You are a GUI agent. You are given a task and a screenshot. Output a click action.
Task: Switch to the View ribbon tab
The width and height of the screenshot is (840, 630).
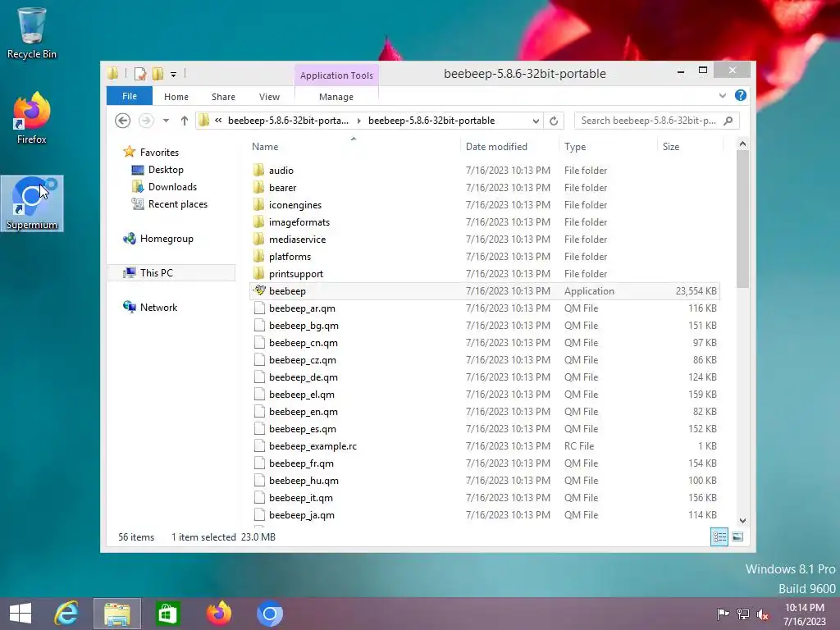(269, 97)
